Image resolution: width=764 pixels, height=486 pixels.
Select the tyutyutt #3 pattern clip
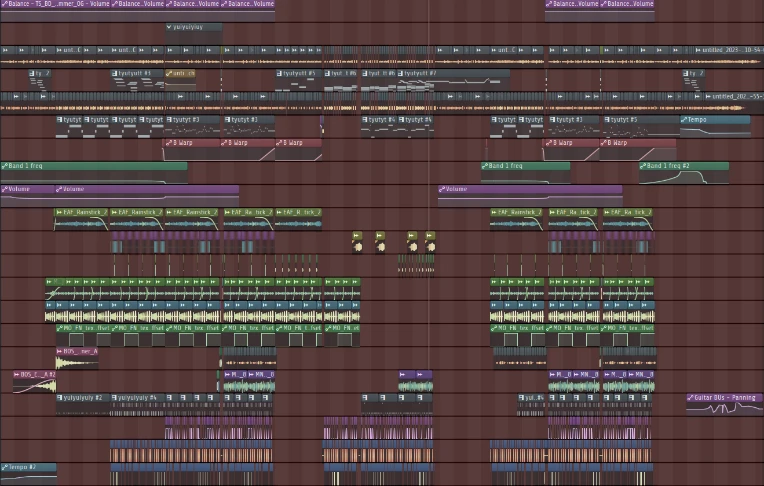click(x=137, y=80)
